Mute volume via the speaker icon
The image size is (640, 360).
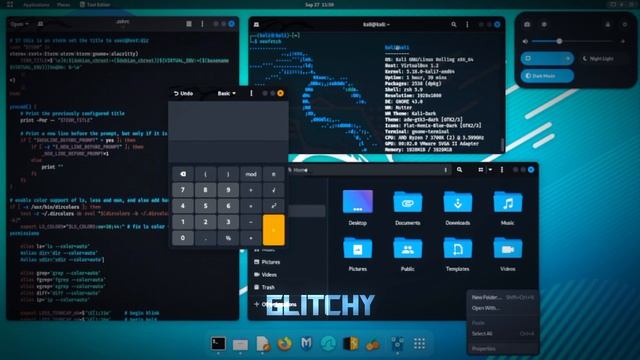(525, 41)
